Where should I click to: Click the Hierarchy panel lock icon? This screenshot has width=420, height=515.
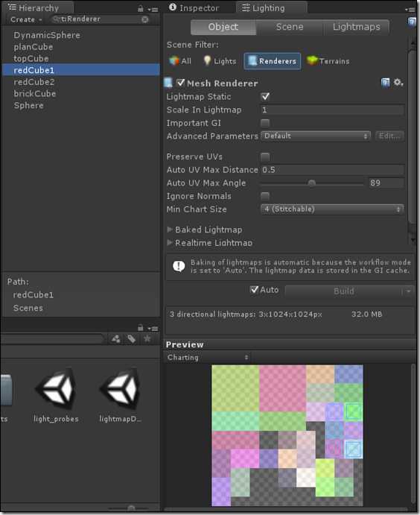tap(141, 8)
